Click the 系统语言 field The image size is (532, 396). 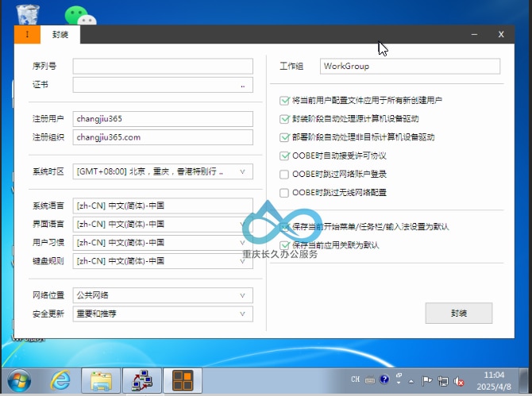163,206
